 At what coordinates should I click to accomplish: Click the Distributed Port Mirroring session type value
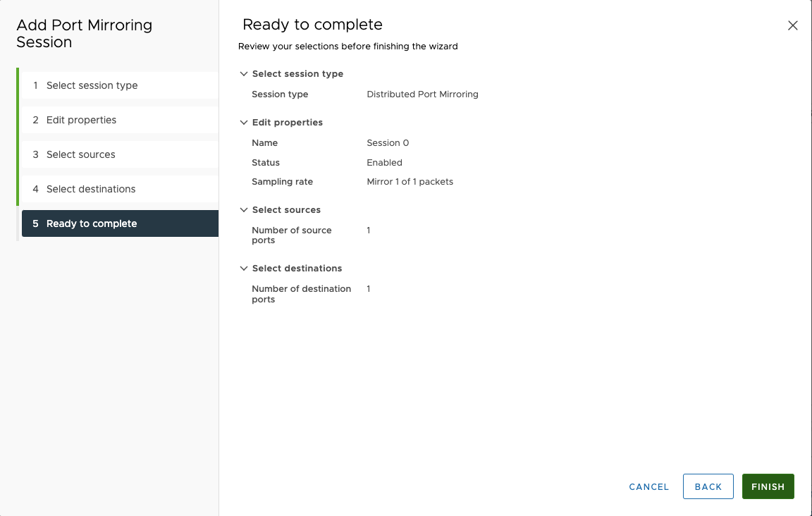pyautogui.click(x=422, y=94)
